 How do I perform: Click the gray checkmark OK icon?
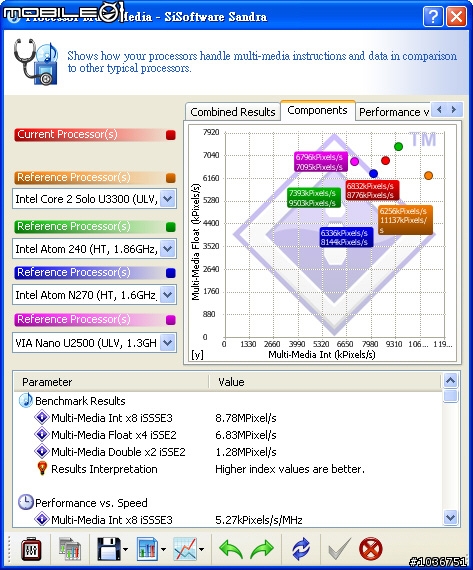coord(340,549)
